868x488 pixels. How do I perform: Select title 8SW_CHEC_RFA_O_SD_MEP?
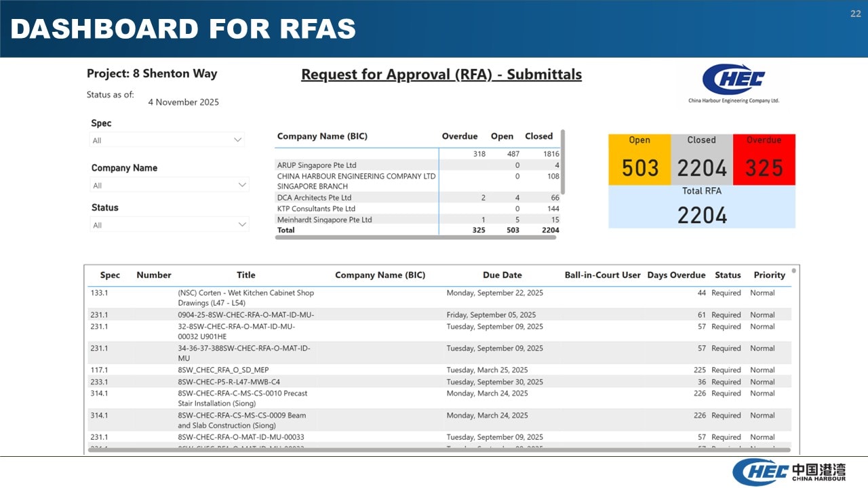coord(224,370)
